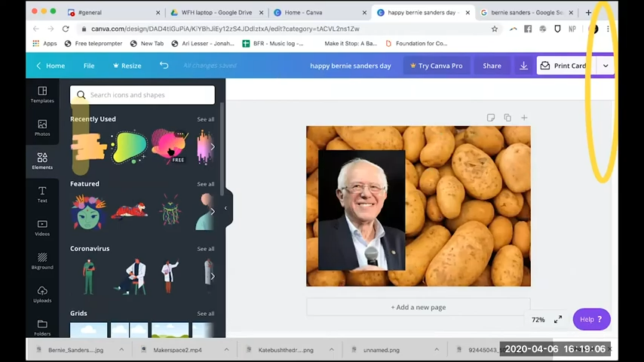This screenshot has width=644, height=362.
Task: Click the design title happy bernie sanders day
Action: click(351, 66)
